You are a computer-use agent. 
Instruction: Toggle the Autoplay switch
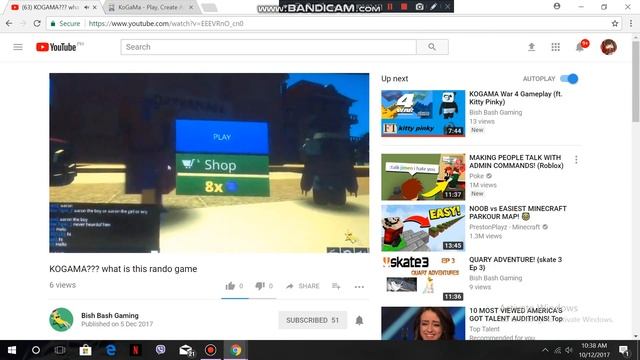[x=569, y=78]
